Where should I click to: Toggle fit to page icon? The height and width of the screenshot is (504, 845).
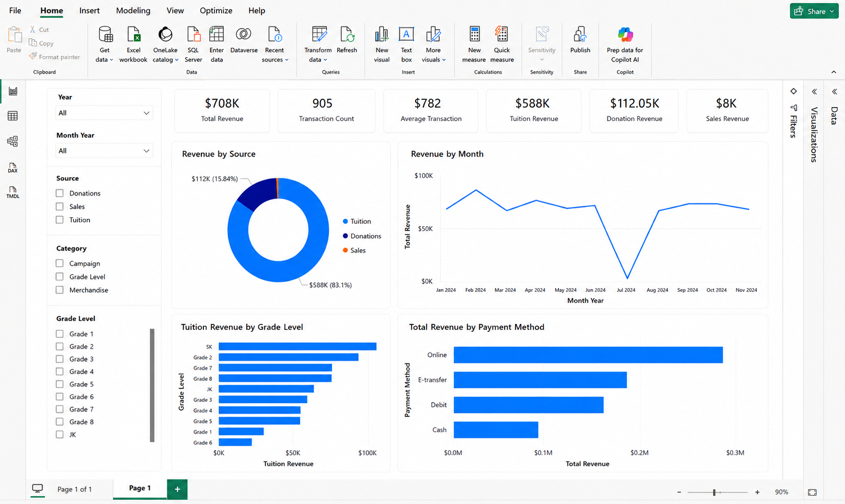point(812,492)
